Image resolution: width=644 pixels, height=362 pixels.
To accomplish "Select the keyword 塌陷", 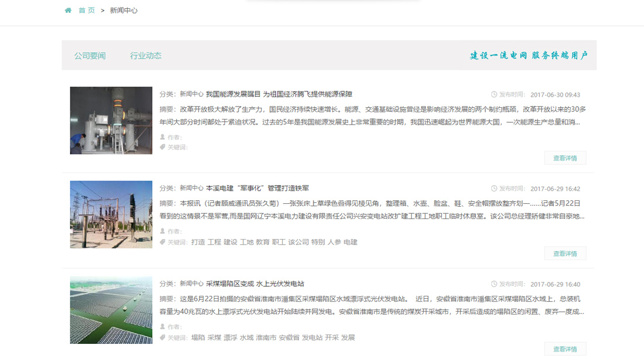I will coord(198,337).
